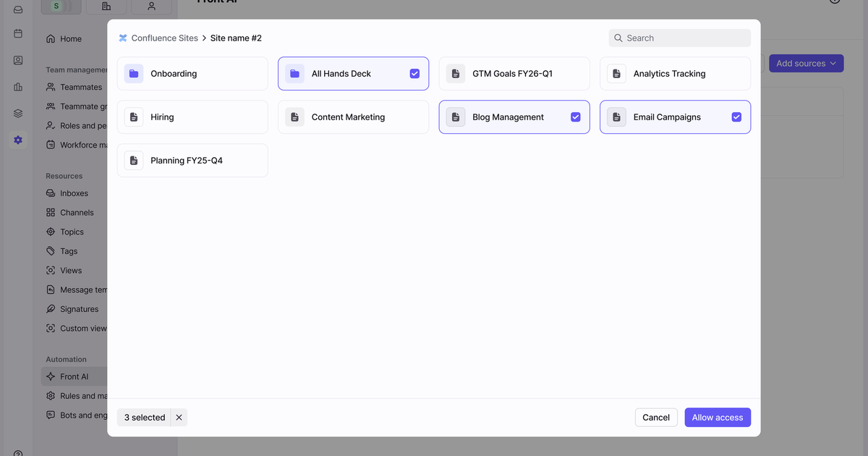Click the Planning FY25-Q4 document icon

pos(134,161)
